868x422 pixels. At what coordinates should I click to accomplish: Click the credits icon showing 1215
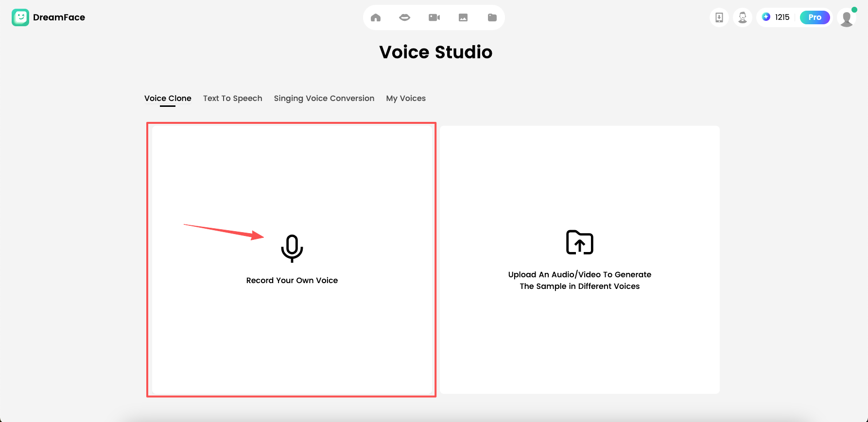(766, 17)
